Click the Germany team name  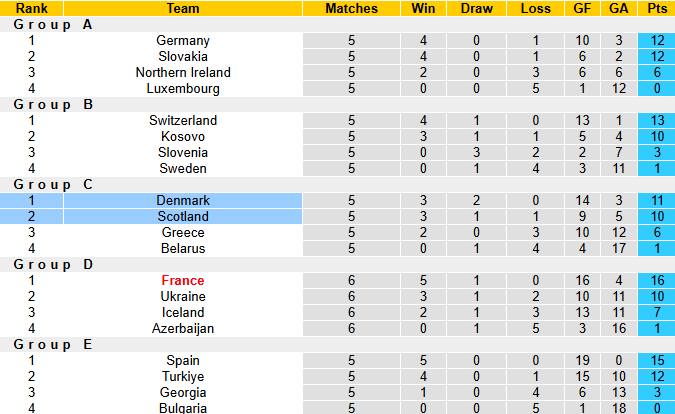183,40
